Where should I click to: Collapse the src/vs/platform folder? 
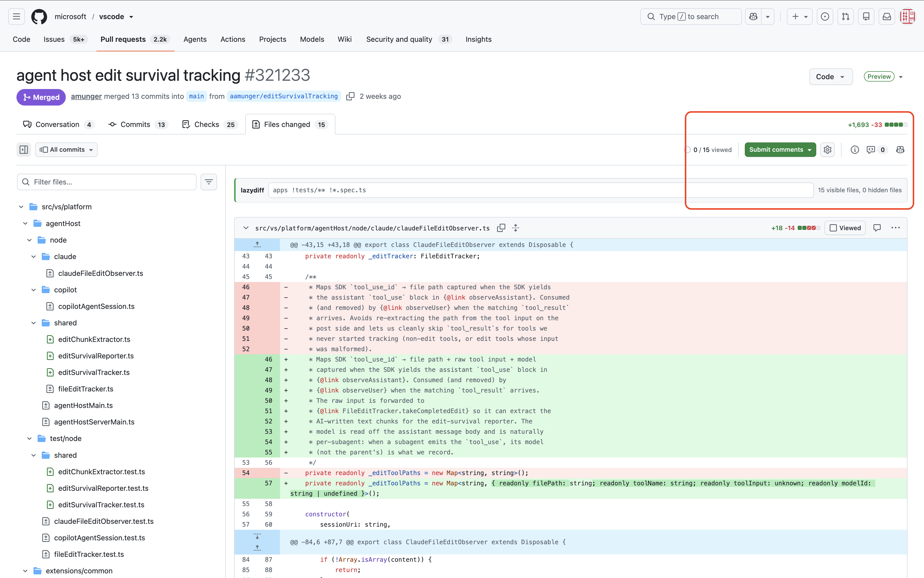point(21,207)
